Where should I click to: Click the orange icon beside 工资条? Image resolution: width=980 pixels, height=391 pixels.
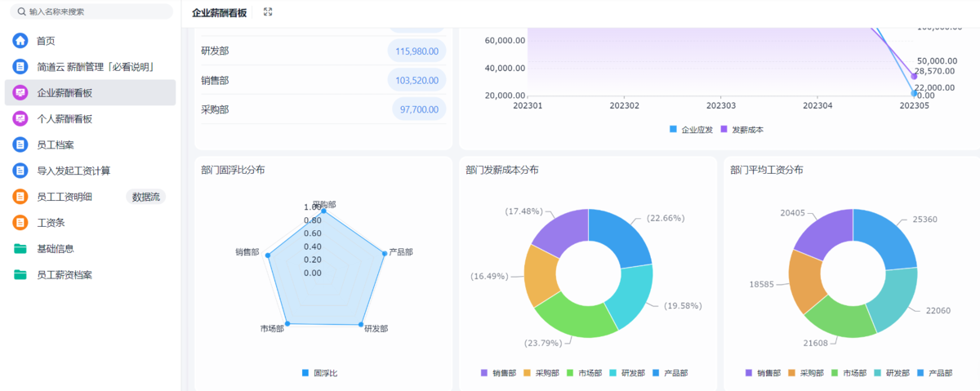(20, 222)
